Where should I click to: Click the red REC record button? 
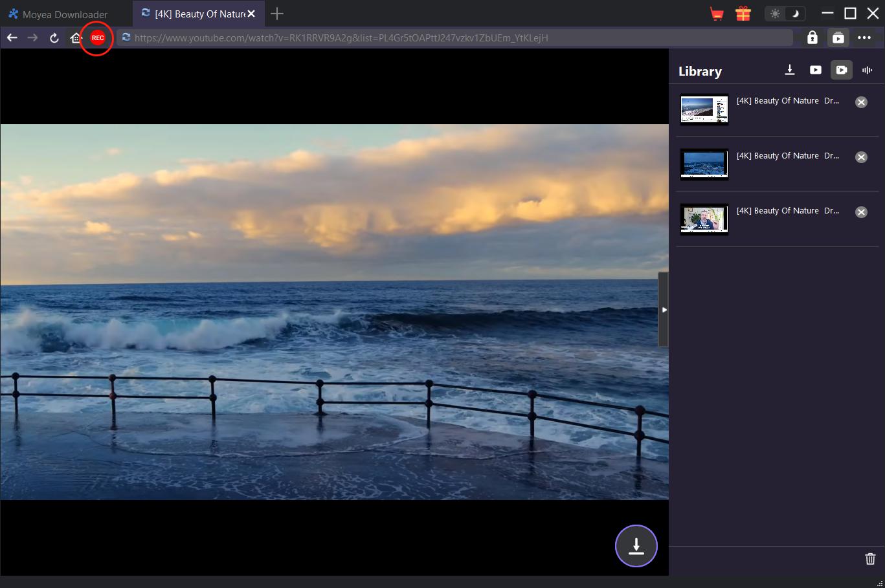[97, 38]
